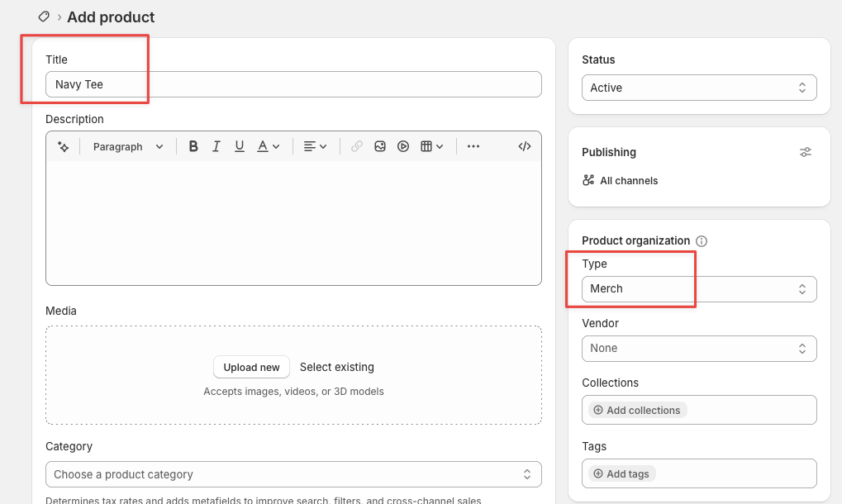The height and width of the screenshot is (504, 842).
Task: Click into the Title input field
Action: pos(293,84)
